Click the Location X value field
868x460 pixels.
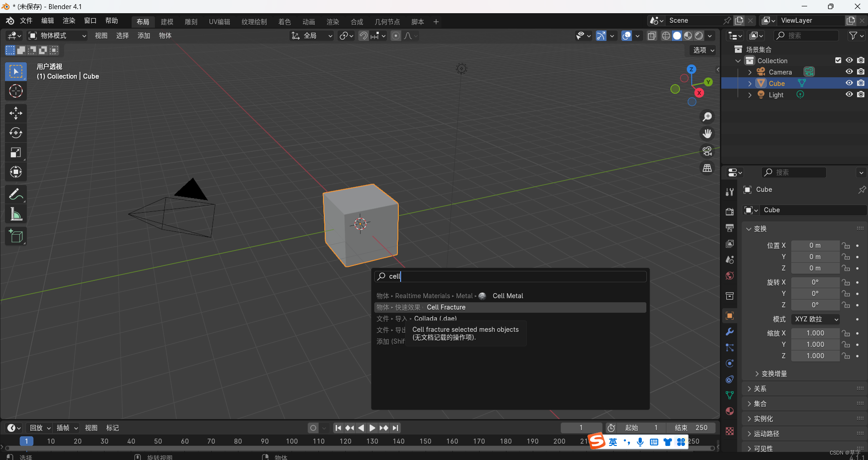pyautogui.click(x=815, y=245)
